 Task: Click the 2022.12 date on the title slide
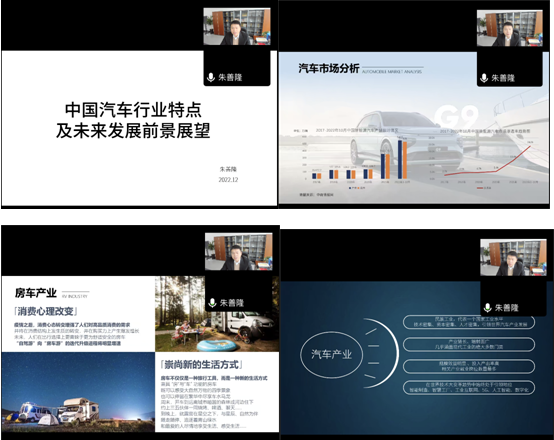(228, 180)
